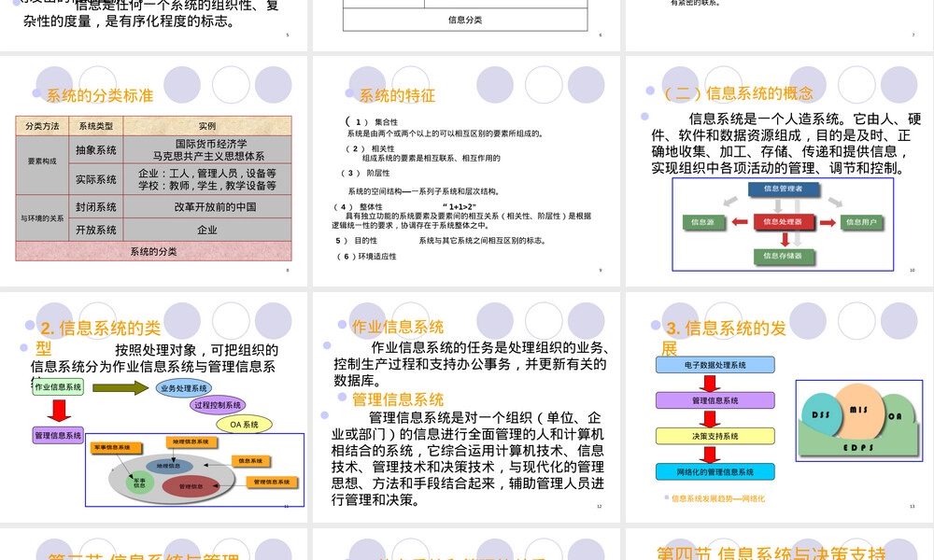The width and height of the screenshot is (934, 560).
Task: Click the 与环境的关系 table cell
Action: (x=42, y=218)
